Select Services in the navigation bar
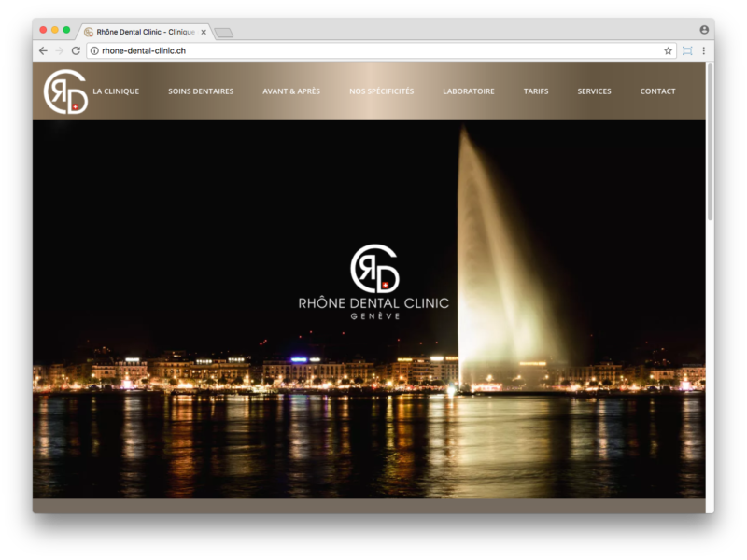747x560 pixels. pyautogui.click(x=594, y=91)
